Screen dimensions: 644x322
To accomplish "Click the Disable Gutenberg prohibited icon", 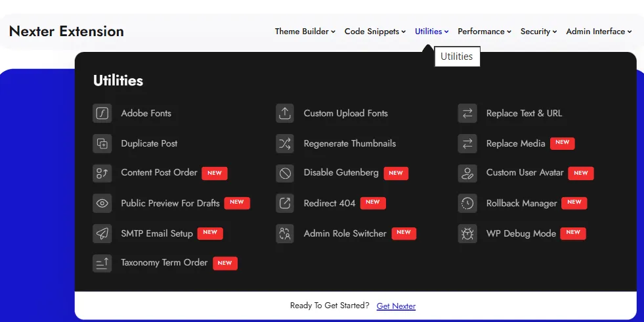I will coord(285,173).
